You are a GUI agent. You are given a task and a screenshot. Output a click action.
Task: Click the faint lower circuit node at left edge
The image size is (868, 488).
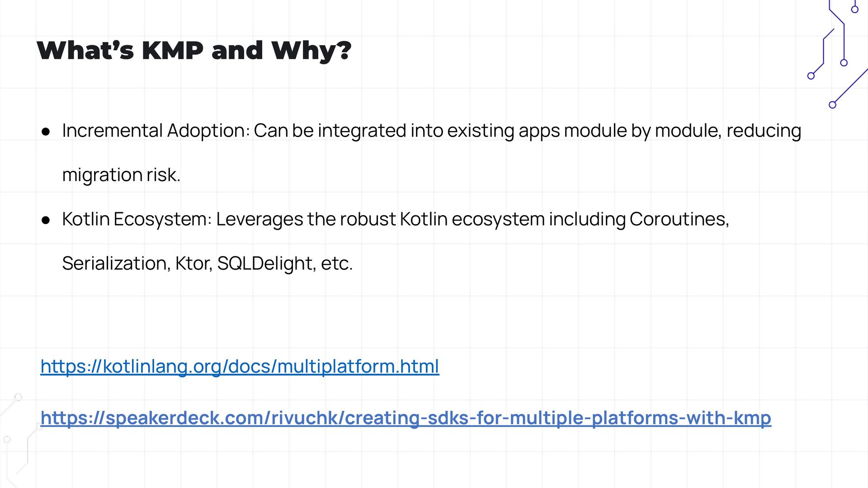click(7, 439)
